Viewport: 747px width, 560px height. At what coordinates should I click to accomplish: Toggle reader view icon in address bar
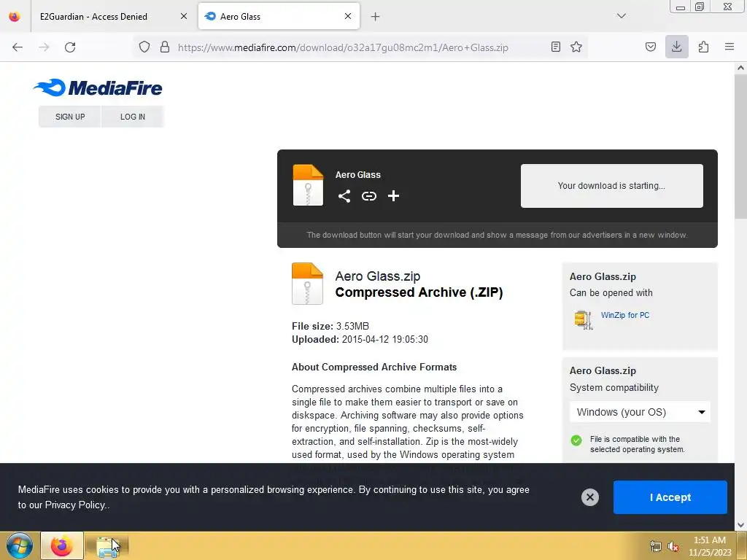pos(555,47)
